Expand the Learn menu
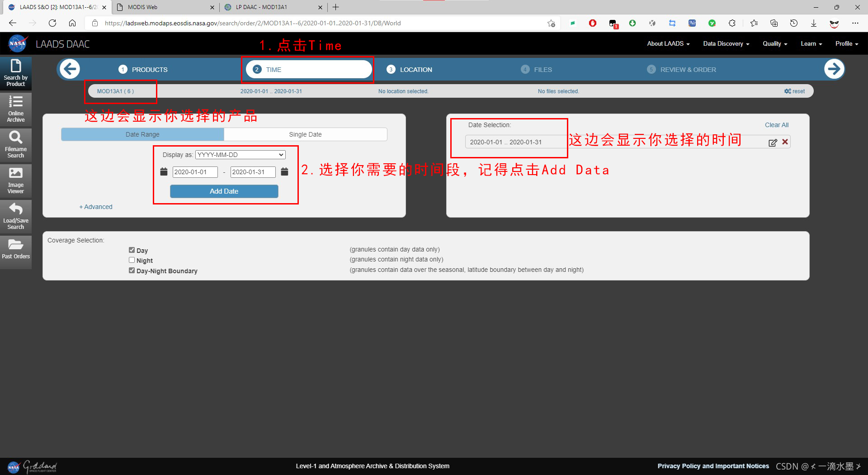Viewport: 868px width, 475px height. [811, 44]
